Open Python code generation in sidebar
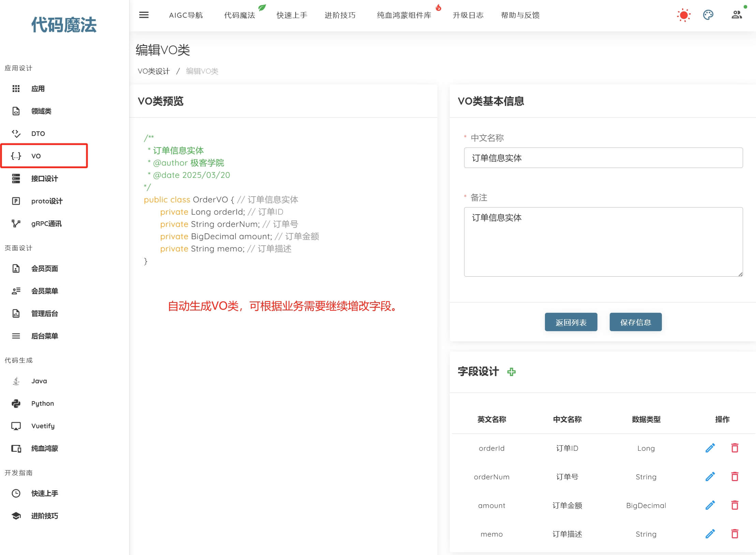Screen dimensions: 756x555 [x=42, y=403]
